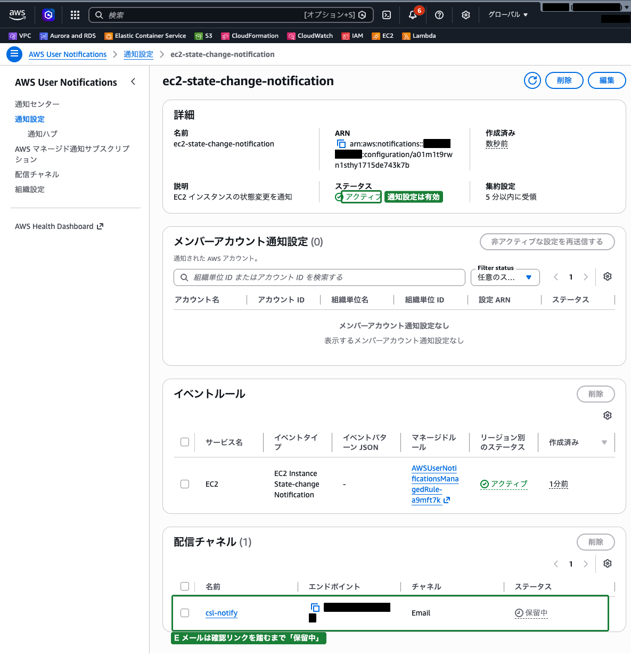
Task: Copy the csl-notify endpoint address
Action: point(315,608)
